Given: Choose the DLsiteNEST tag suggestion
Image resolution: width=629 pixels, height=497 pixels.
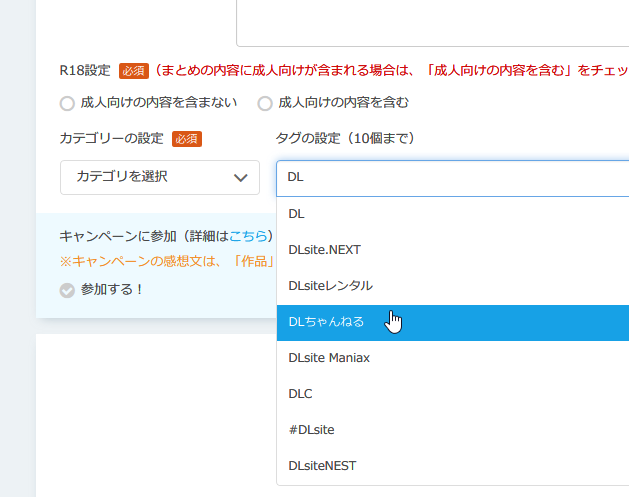Looking at the screenshot, I should coord(452,466).
